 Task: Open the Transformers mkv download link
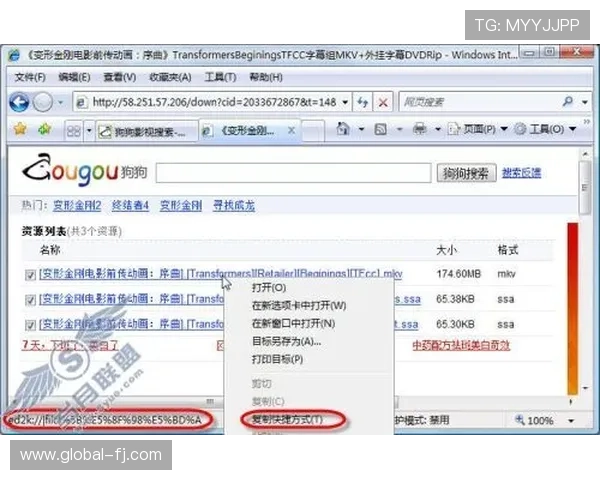click(221, 274)
